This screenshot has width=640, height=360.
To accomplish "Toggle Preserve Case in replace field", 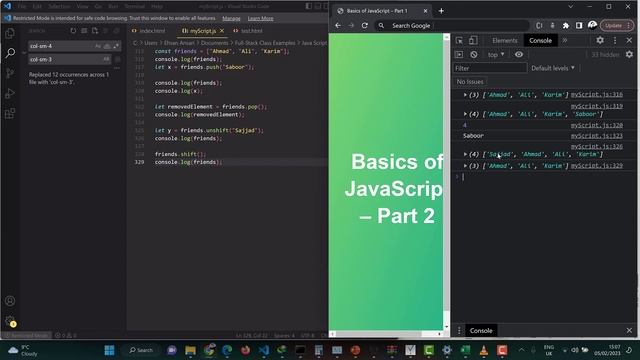I will pyautogui.click(x=106, y=59).
